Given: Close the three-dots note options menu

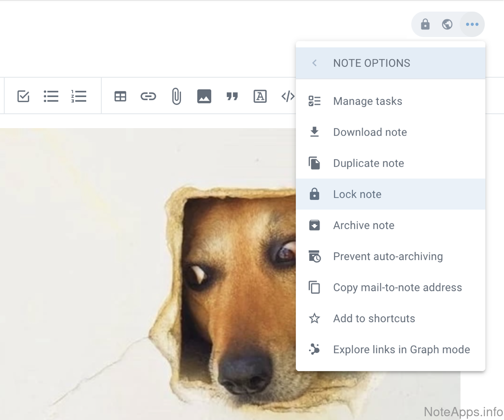Looking at the screenshot, I should click(x=472, y=24).
